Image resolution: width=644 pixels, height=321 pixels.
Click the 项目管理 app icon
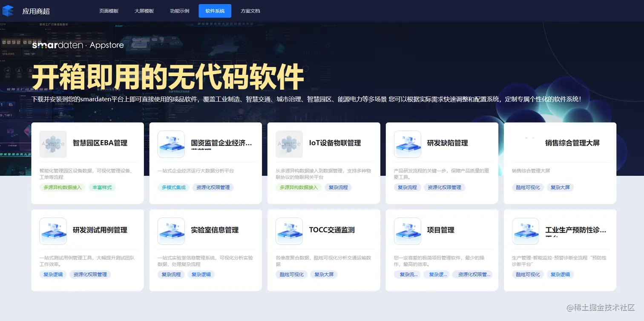[407, 231]
